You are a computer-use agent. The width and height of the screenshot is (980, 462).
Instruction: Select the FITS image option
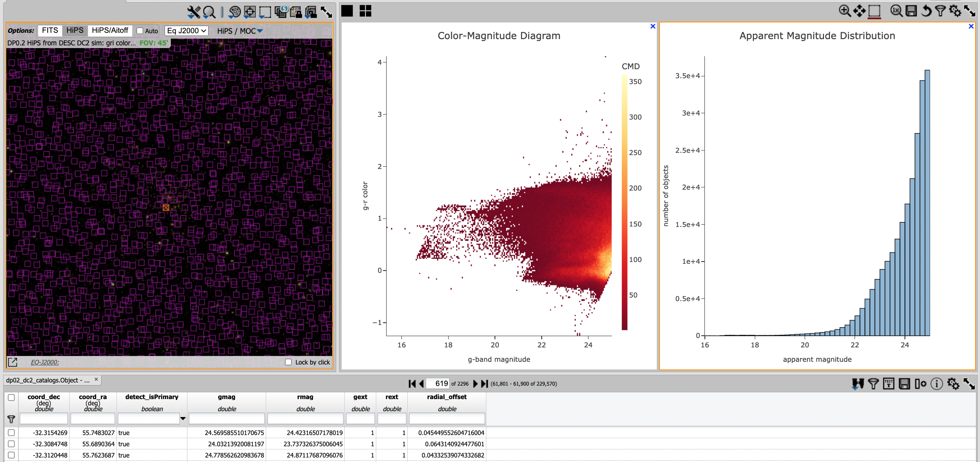[50, 31]
